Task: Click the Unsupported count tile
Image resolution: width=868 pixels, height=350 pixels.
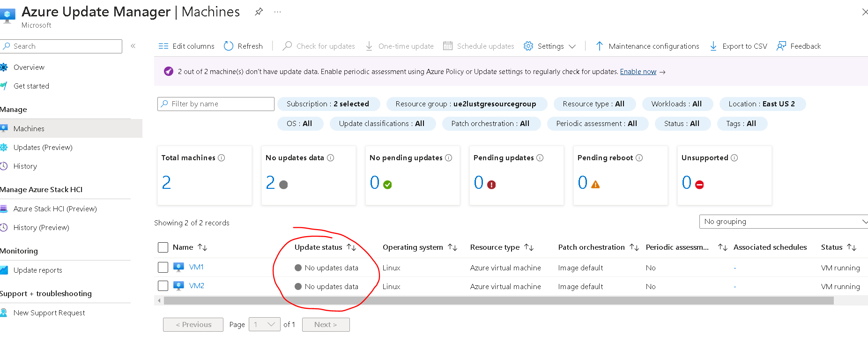Action: [x=724, y=175]
